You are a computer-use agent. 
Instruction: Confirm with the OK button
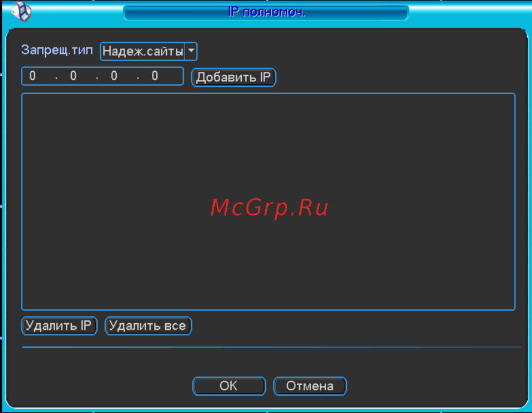pos(229,386)
